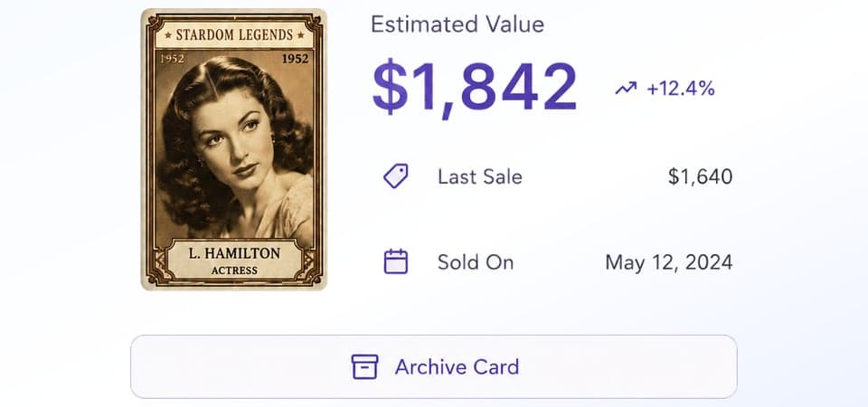Open the L. Hamilton trading card image
Screen dimensions: 868x407
click(233, 149)
